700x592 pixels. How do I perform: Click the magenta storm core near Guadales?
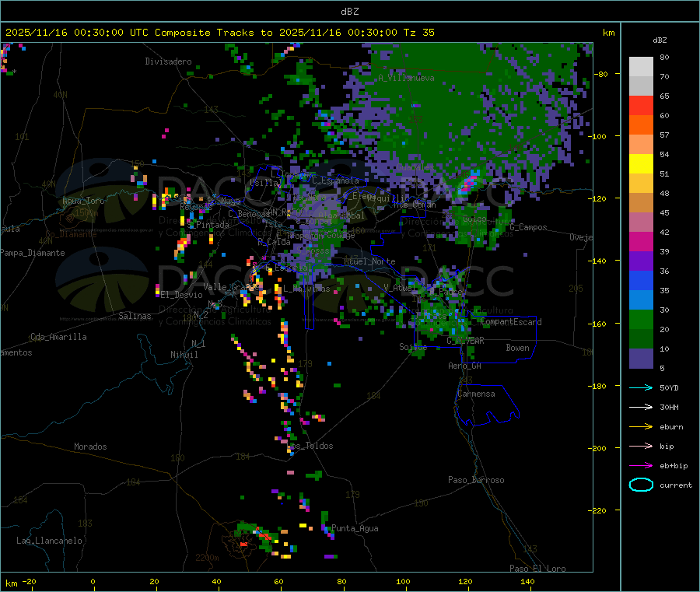(x=470, y=182)
